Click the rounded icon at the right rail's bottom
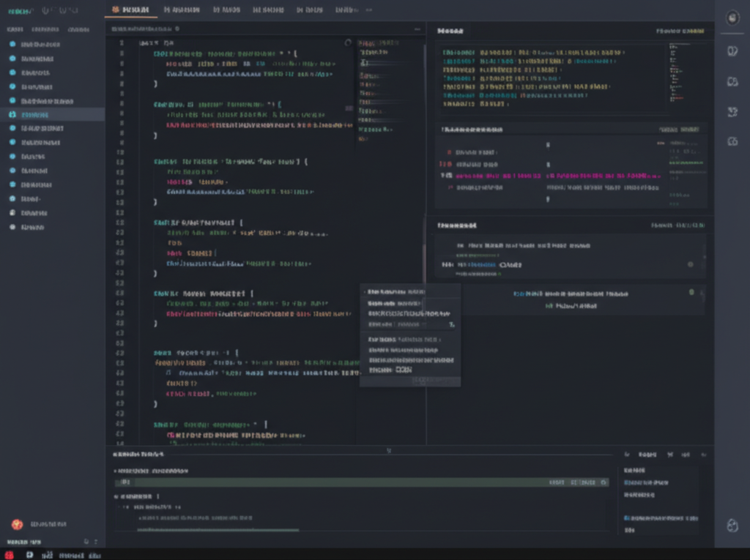The height and width of the screenshot is (560, 750). click(x=732, y=526)
